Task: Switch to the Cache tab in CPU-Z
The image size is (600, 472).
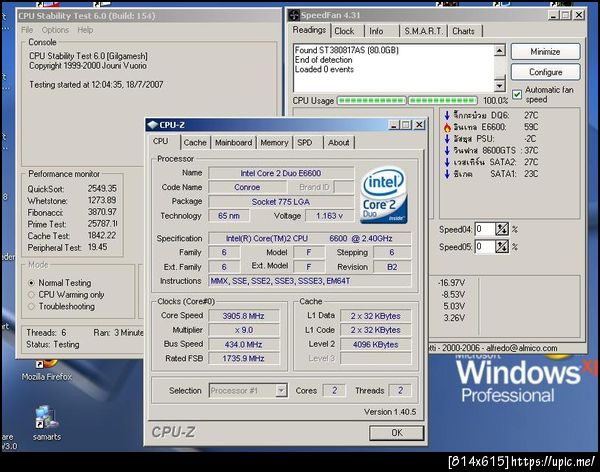Action: coord(195,143)
